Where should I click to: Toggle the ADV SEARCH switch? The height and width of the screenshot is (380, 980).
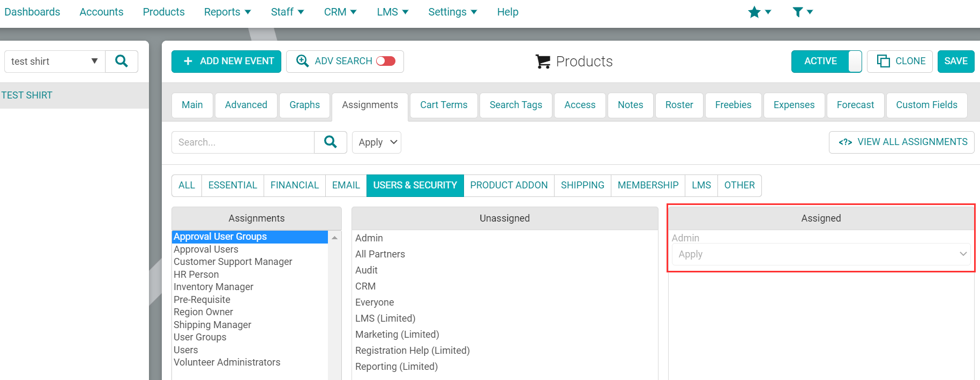pos(386,61)
